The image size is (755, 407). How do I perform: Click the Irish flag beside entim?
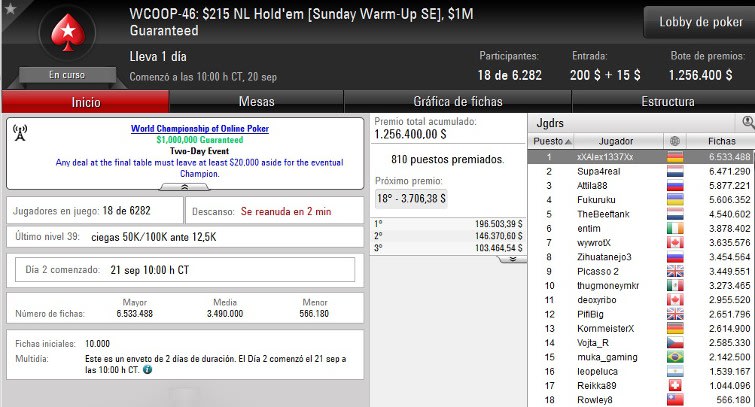click(x=675, y=228)
